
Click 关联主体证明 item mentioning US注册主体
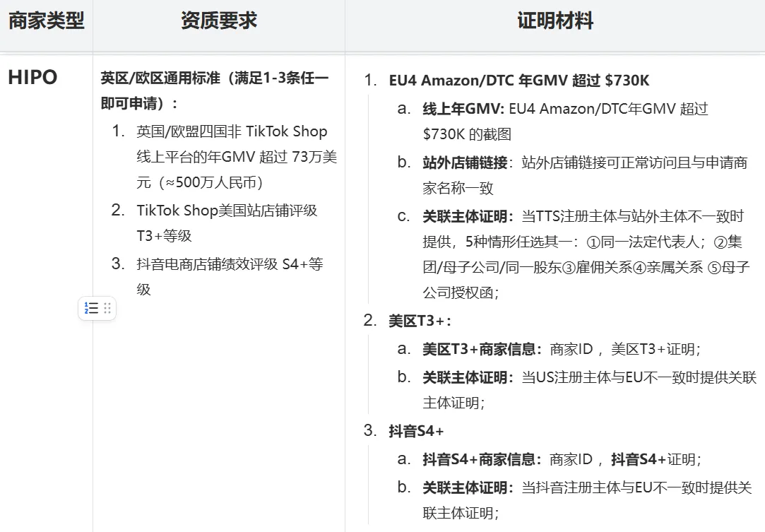[589, 390]
